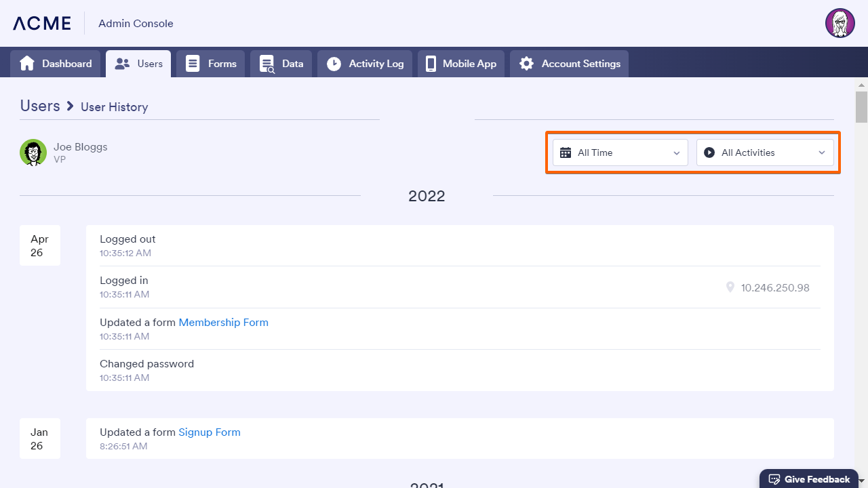Screen dimensions: 868x488
Task: Open the Membership Form link
Action: pyautogui.click(x=223, y=323)
